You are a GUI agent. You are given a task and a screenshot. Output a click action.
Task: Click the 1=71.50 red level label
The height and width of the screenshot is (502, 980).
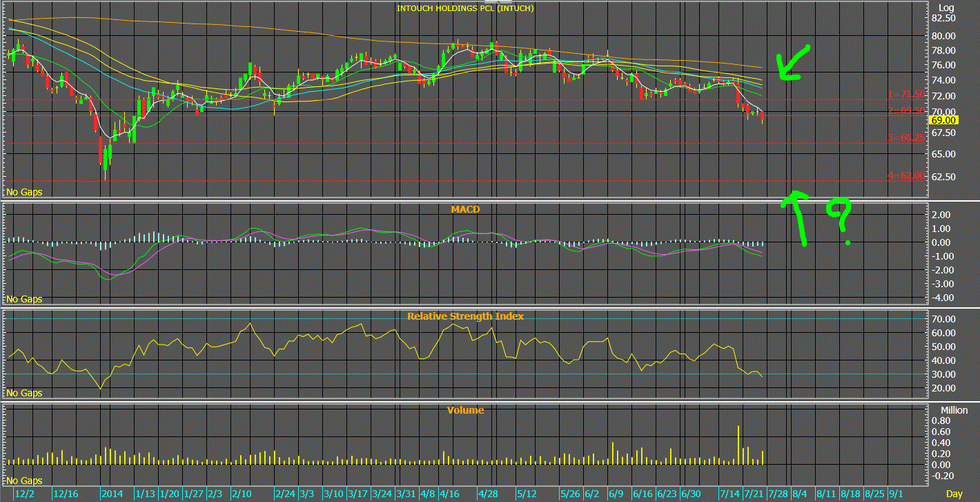[x=906, y=95]
